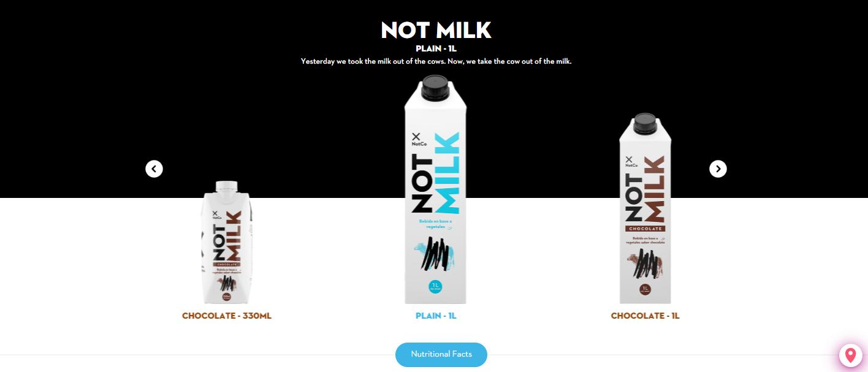Viewport: 868px width, 372px height.
Task: Click the CHOCOLATE - 1L label
Action: 645,316
